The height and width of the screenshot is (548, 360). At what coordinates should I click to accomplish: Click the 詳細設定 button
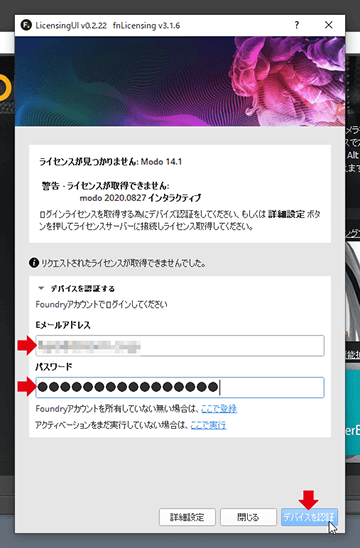(187, 517)
